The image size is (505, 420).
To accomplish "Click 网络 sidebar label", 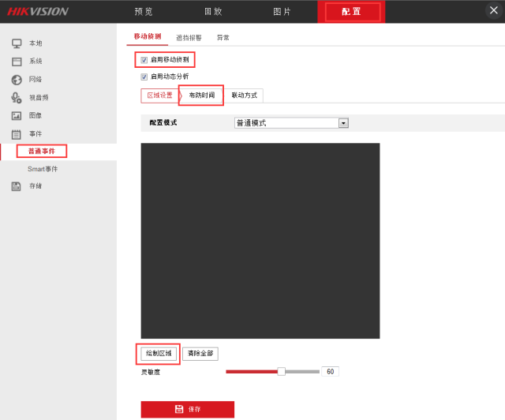I will [36, 79].
